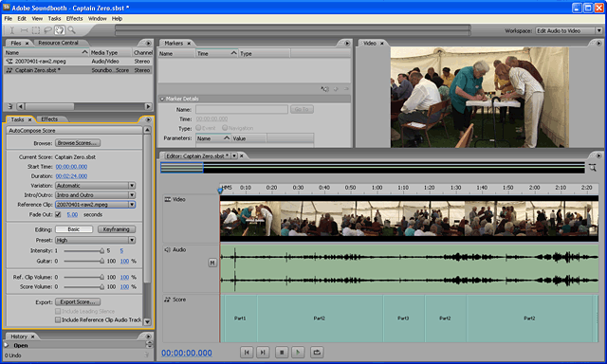Image resolution: width=607 pixels, height=364 pixels.
Task: Toggle the Loop playback button
Action: tap(317, 353)
